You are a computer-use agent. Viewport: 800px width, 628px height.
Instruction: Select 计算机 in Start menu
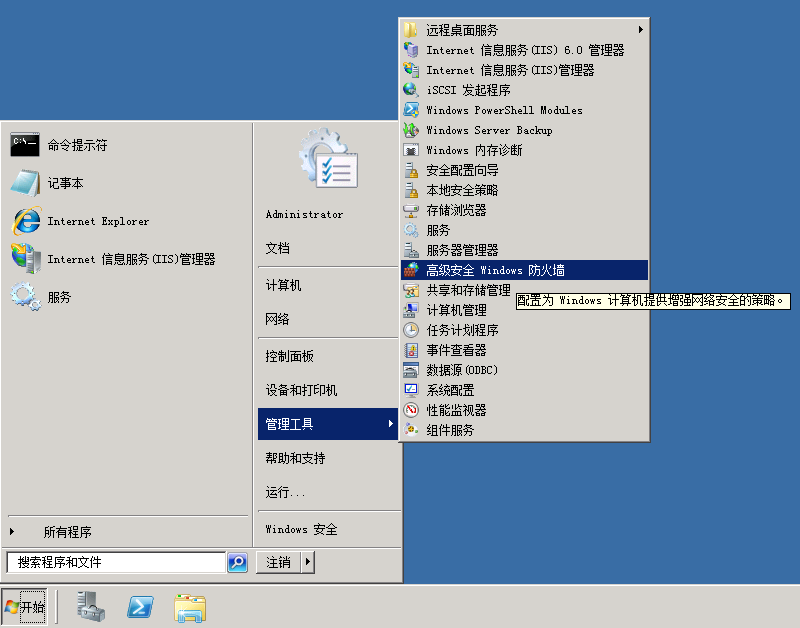(x=283, y=285)
